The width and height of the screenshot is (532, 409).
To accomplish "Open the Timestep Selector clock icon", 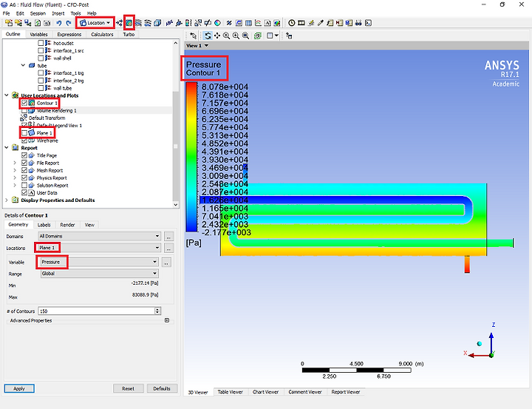I will (x=291, y=23).
